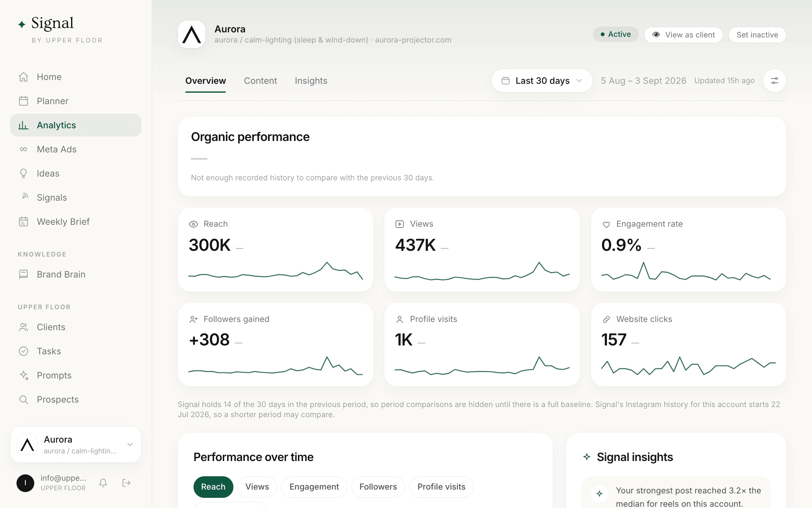Click the Updated 15h ago text
Screen dimensions: 812x508
[724, 81]
